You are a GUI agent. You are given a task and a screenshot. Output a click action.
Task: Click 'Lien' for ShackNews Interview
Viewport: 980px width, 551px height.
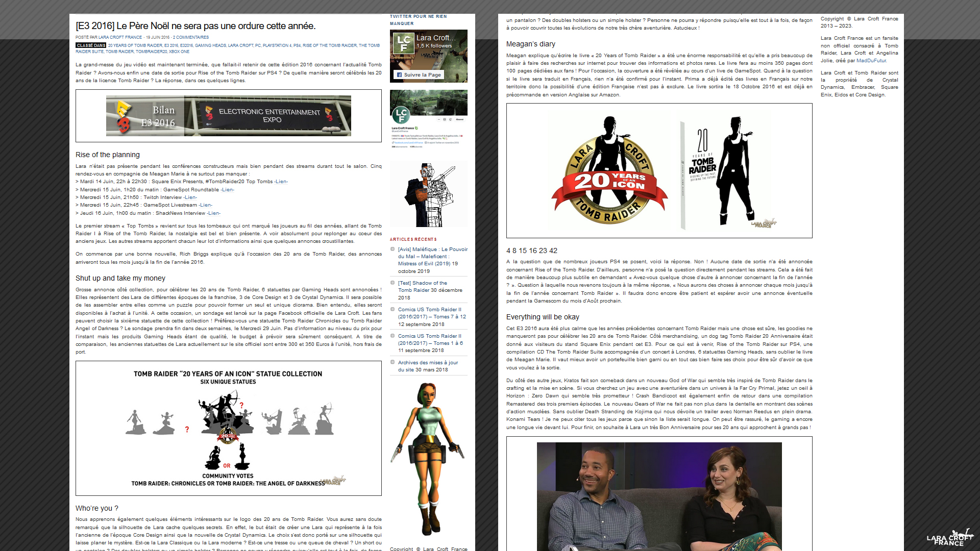214,213
